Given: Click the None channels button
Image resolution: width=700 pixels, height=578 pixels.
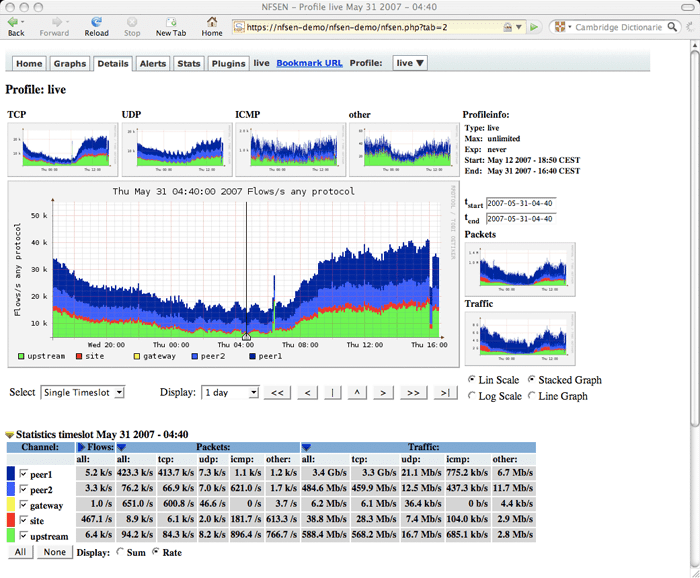Looking at the screenshot, I should [54, 552].
